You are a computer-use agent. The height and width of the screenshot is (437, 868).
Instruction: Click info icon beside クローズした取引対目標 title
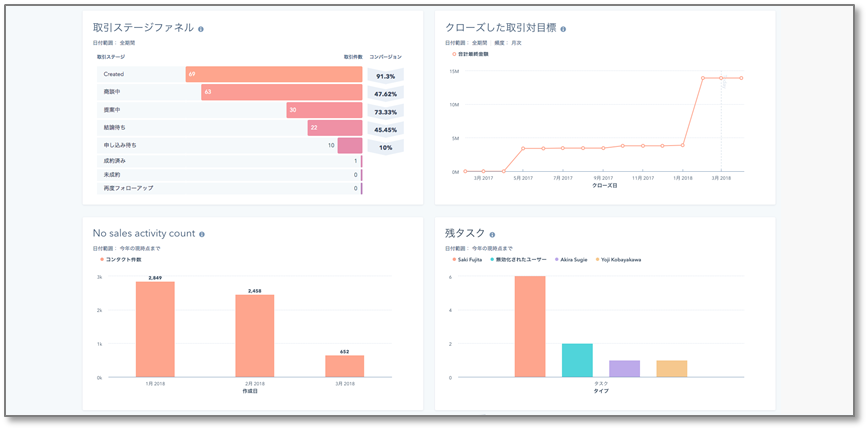(x=563, y=29)
